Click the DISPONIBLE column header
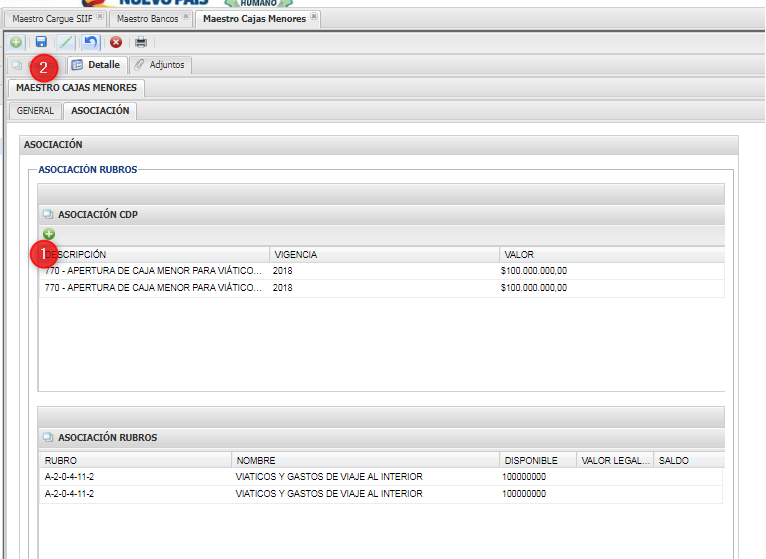The height and width of the screenshot is (559, 766). click(531, 461)
